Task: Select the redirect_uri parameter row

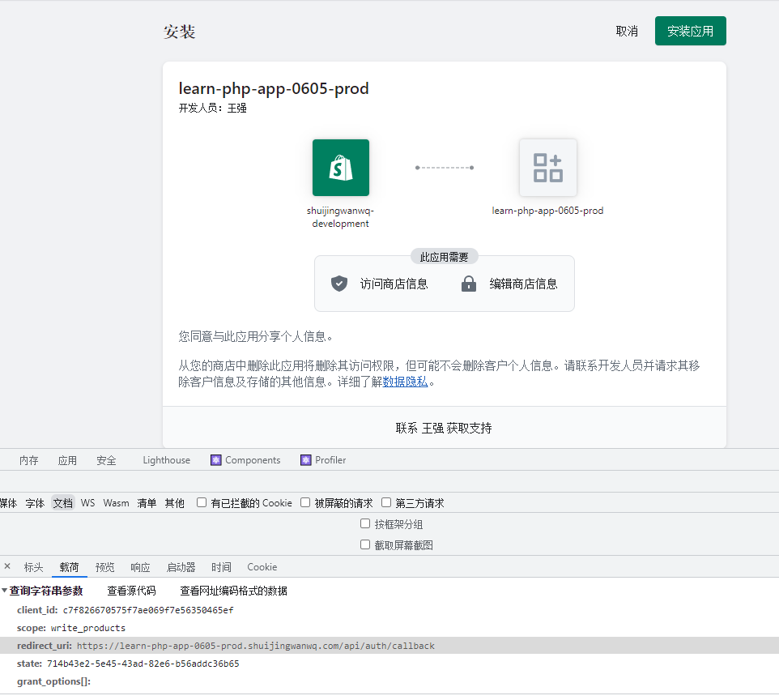Action: click(x=243, y=646)
